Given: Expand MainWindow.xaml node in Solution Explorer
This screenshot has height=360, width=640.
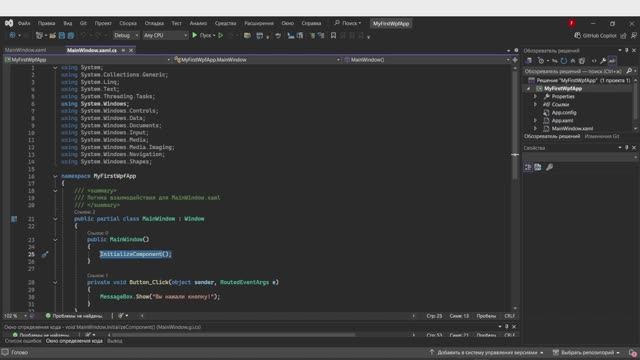Looking at the screenshot, I should (x=536, y=129).
